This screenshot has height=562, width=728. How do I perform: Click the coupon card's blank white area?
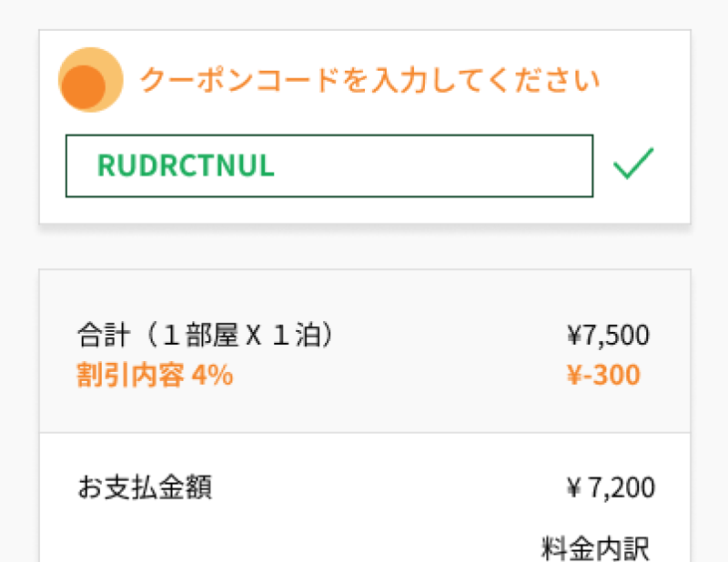[364, 209]
